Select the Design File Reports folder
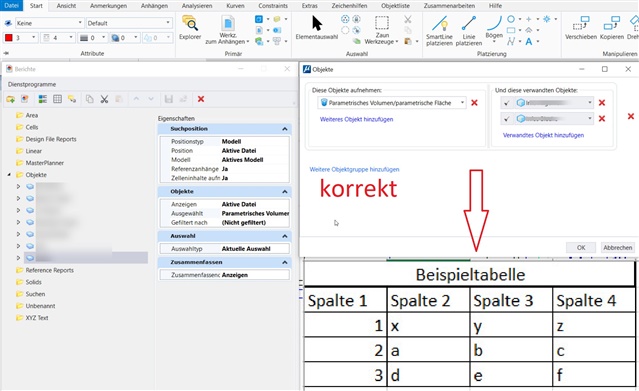639x391 pixels. pos(51,139)
